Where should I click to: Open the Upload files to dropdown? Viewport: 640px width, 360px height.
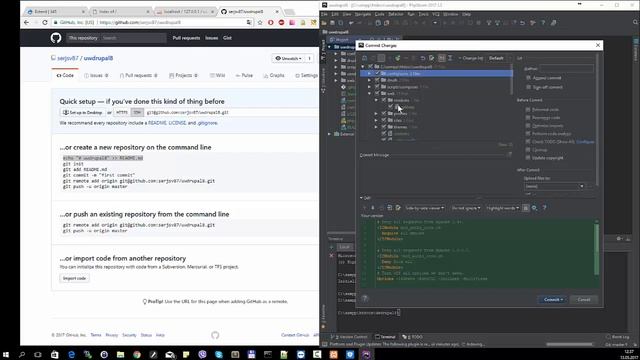(x=554, y=187)
